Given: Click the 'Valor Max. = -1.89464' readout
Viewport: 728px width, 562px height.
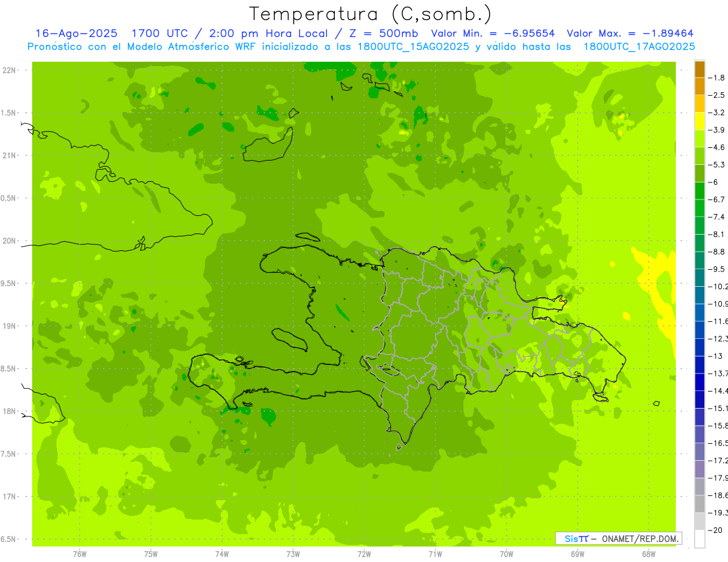Looking at the screenshot, I should coord(630,34).
